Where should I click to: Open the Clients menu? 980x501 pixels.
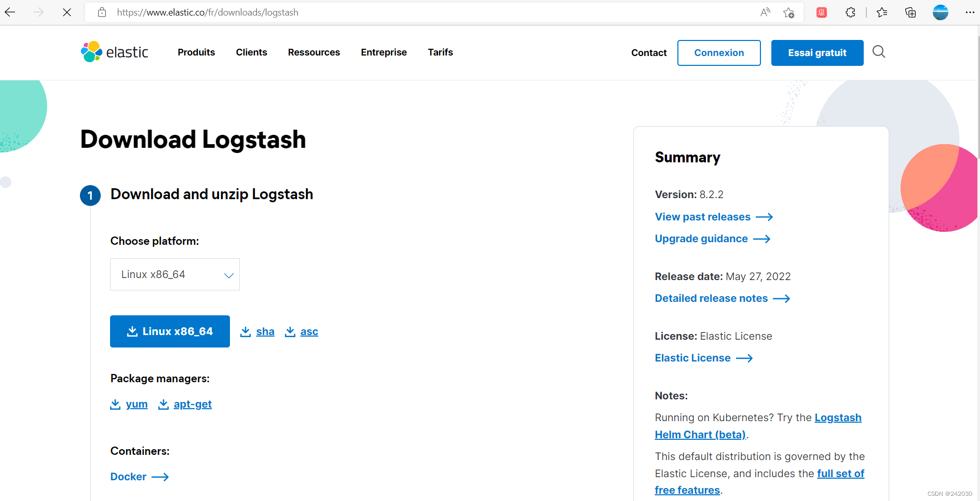coord(252,52)
